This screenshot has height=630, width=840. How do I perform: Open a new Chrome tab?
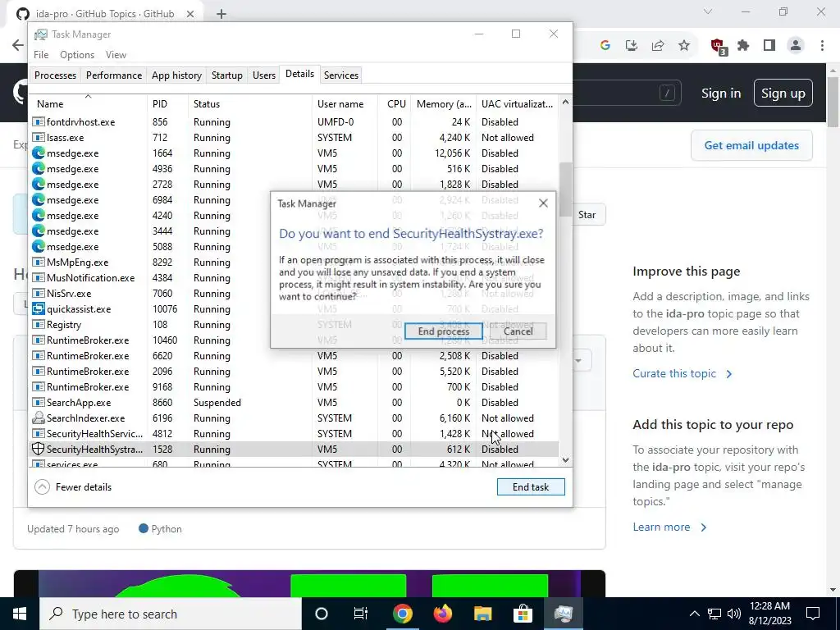(221, 14)
